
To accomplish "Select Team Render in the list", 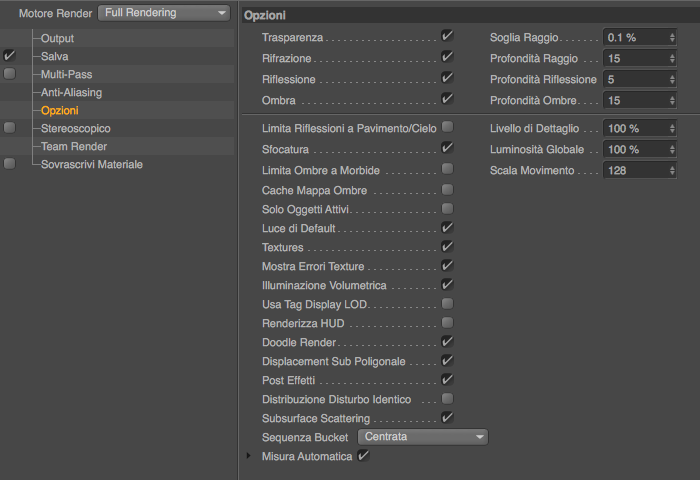I will coord(67,146).
